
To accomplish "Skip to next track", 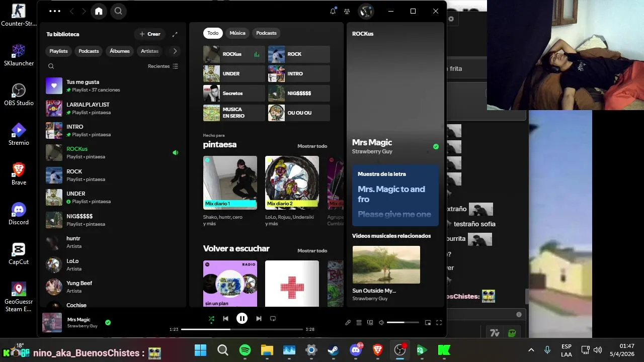I will (259, 318).
